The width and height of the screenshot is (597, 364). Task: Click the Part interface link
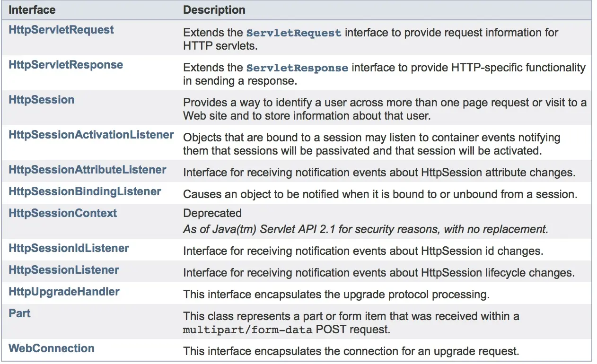click(x=20, y=313)
